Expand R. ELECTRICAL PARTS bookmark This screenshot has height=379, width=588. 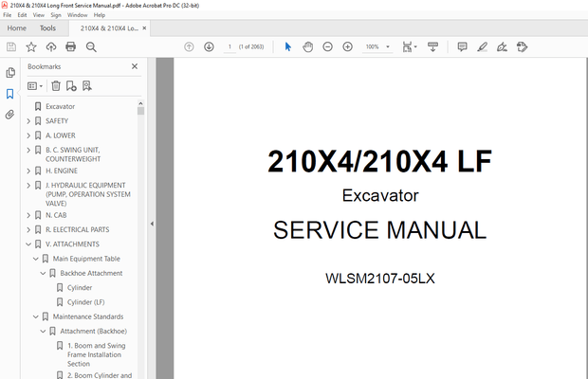(x=28, y=229)
